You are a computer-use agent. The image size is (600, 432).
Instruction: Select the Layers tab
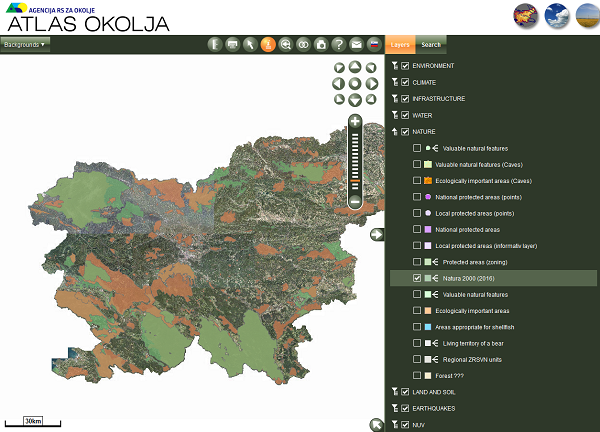pyautogui.click(x=400, y=45)
